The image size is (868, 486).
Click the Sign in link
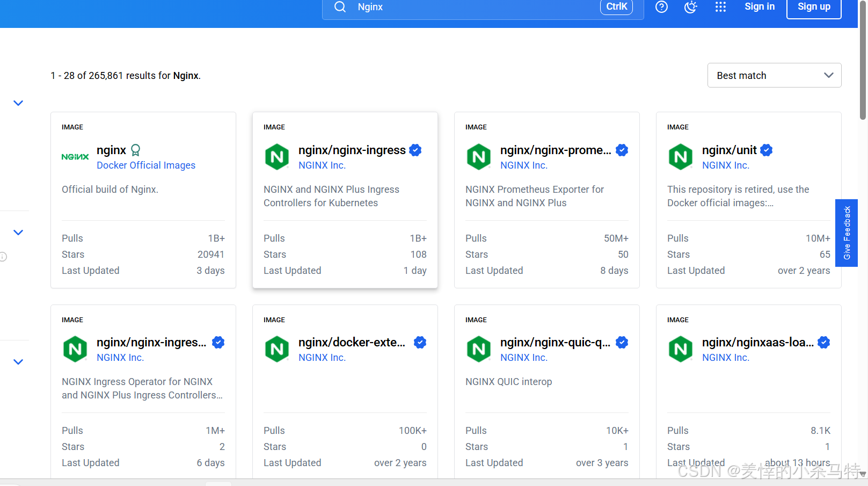click(760, 6)
